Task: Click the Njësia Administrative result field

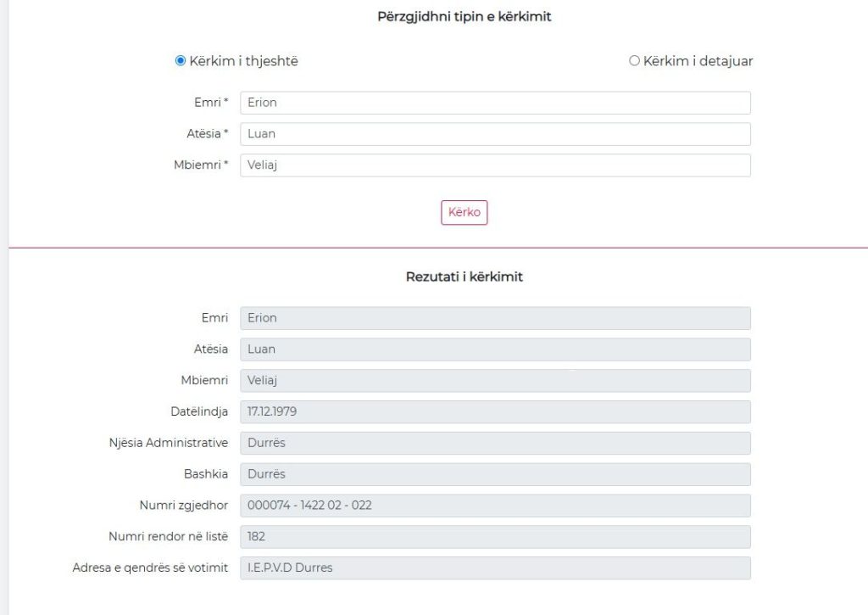Action: [x=495, y=443]
